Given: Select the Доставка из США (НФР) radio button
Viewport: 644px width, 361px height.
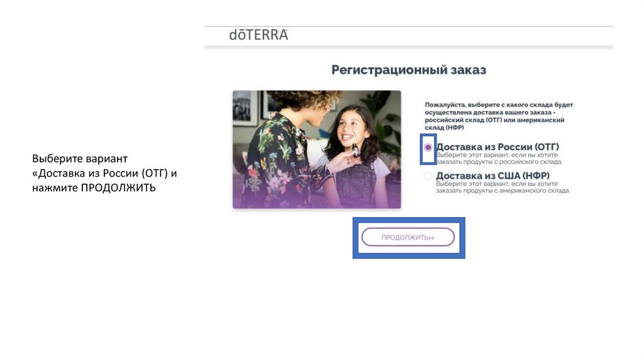Looking at the screenshot, I should pyautogui.click(x=428, y=176).
